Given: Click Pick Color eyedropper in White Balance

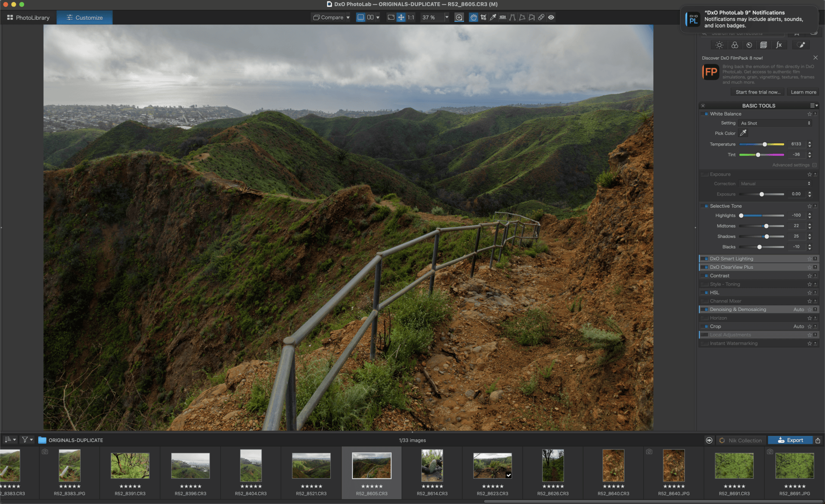Looking at the screenshot, I should 743,133.
